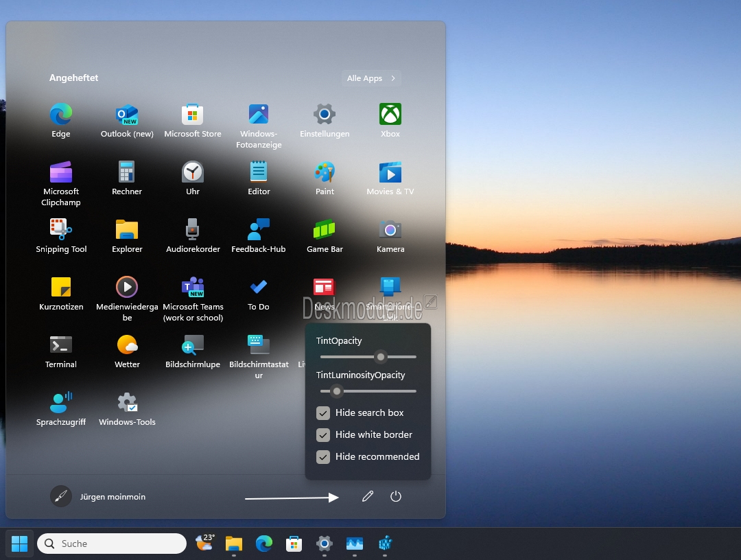Start the Game Bar app

[x=325, y=236]
